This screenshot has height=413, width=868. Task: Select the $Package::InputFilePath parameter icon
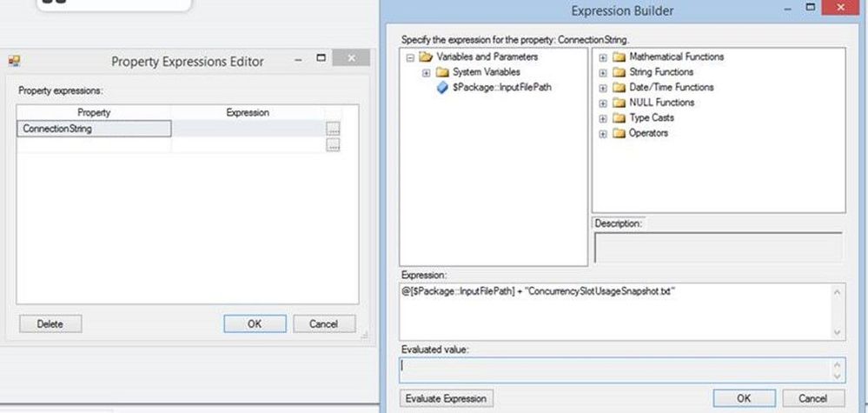pos(442,88)
